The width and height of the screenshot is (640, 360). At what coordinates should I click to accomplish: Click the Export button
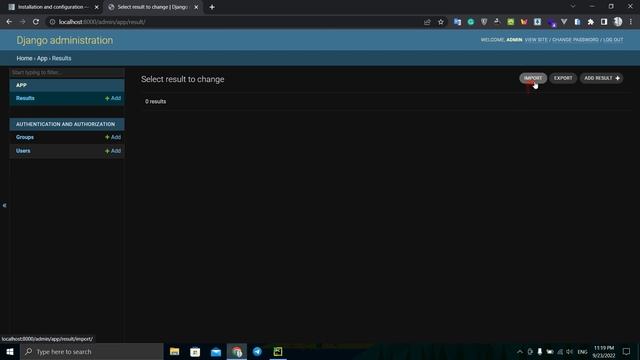563,78
